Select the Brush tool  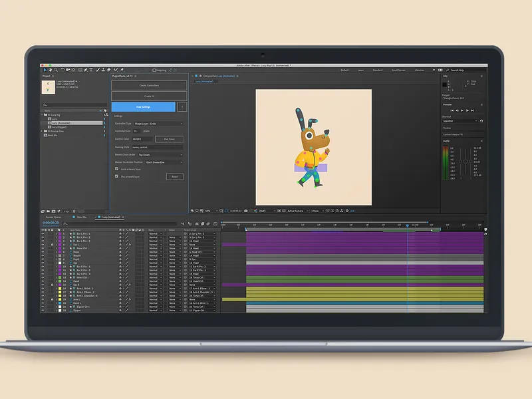coord(98,70)
